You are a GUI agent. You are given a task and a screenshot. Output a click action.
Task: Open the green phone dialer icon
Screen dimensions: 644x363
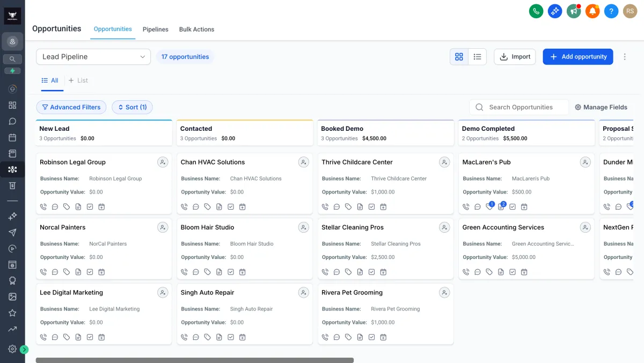(x=536, y=11)
